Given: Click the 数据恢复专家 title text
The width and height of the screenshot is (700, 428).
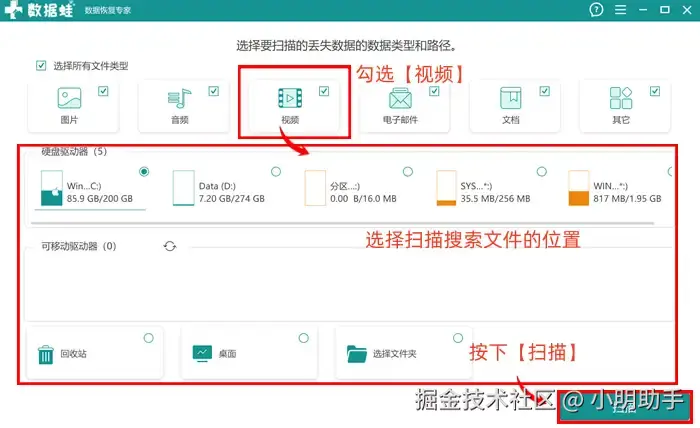Looking at the screenshot, I should 108,10.
